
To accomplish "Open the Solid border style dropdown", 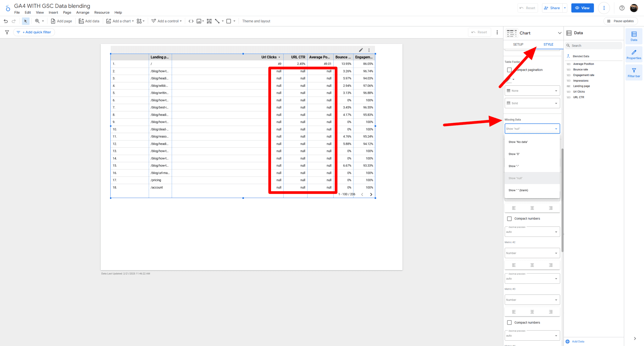I will (x=532, y=103).
